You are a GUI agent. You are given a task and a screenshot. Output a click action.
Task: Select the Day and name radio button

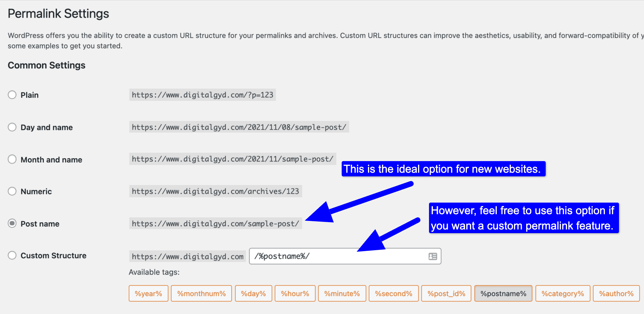pos(12,127)
